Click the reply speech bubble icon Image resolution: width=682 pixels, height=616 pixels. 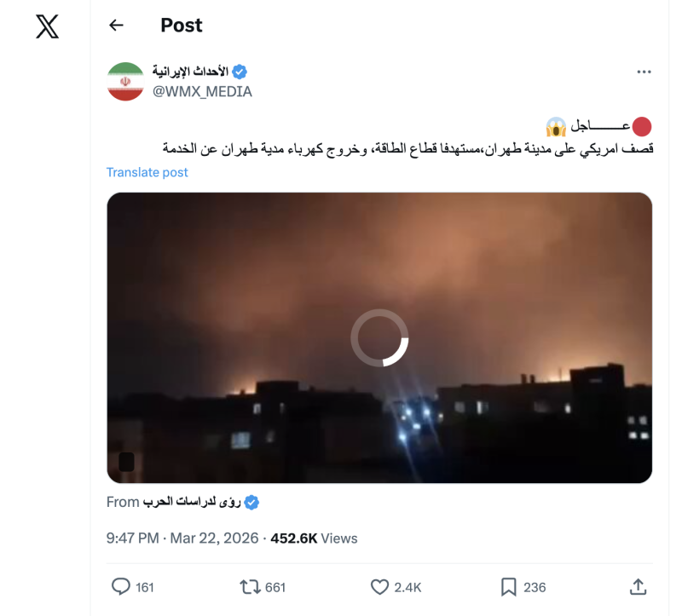coord(120,586)
